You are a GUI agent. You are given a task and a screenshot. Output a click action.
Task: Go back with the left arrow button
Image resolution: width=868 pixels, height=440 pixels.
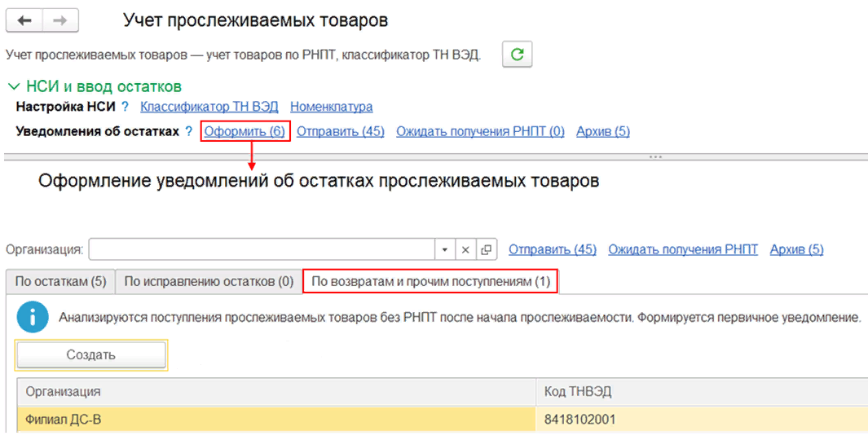(x=24, y=20)
